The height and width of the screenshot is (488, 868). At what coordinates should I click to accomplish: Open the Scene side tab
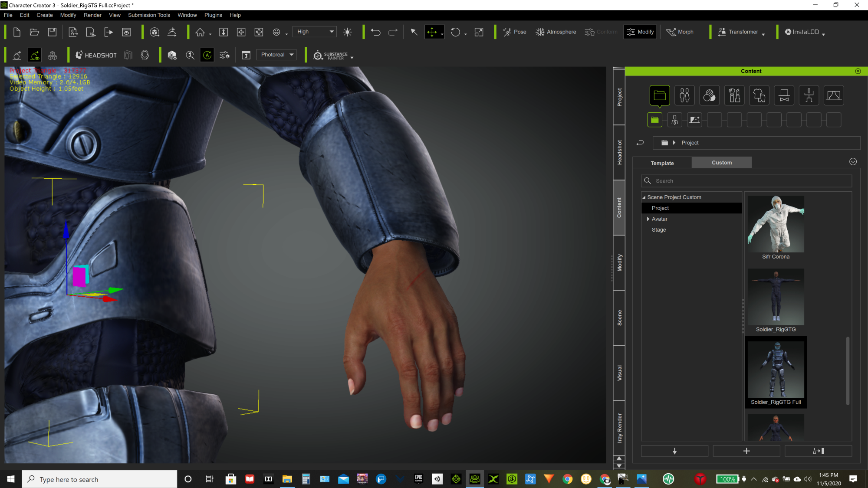pos(619,318)
